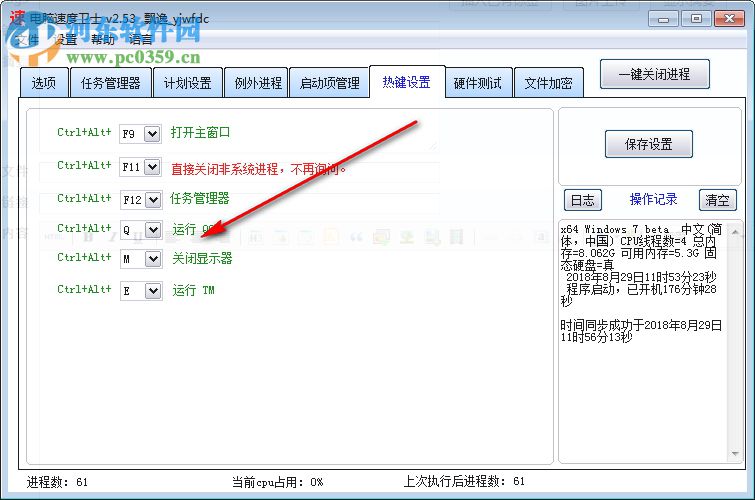Click the 上次执行后进程数 status text

[464, 481]
